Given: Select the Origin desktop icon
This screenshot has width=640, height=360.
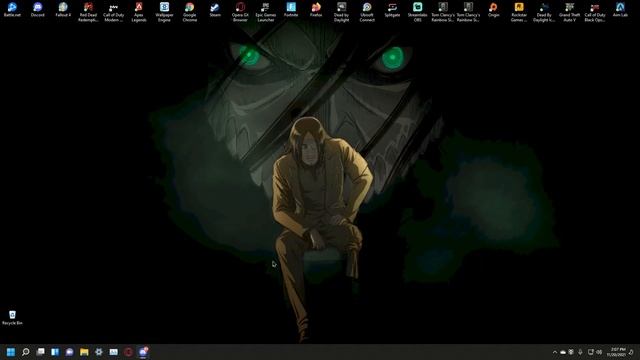Looking at the screenshot, I should coord(493,10).
